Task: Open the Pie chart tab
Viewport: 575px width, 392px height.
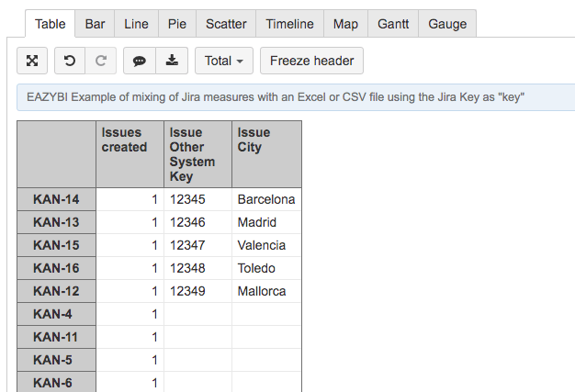Action: coord(176,24)
